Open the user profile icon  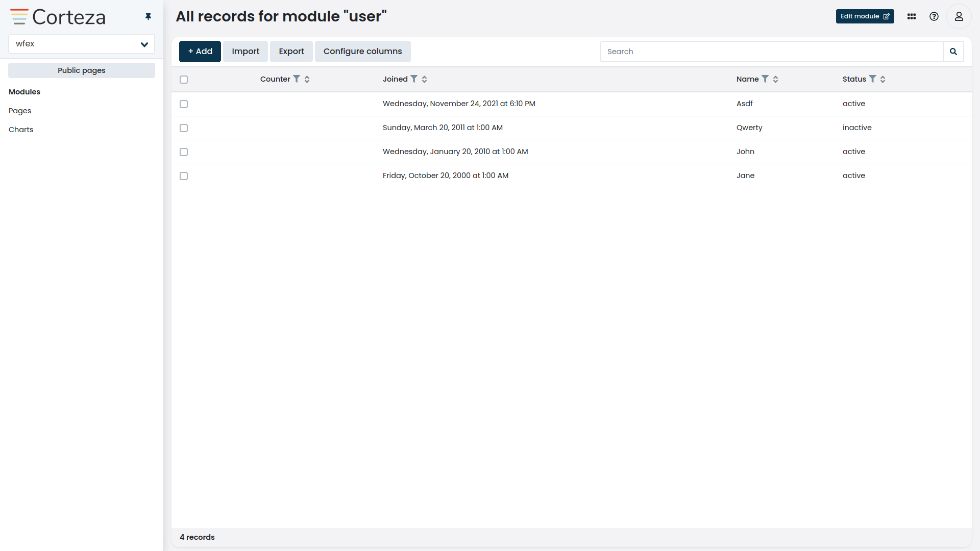point(959,16)
